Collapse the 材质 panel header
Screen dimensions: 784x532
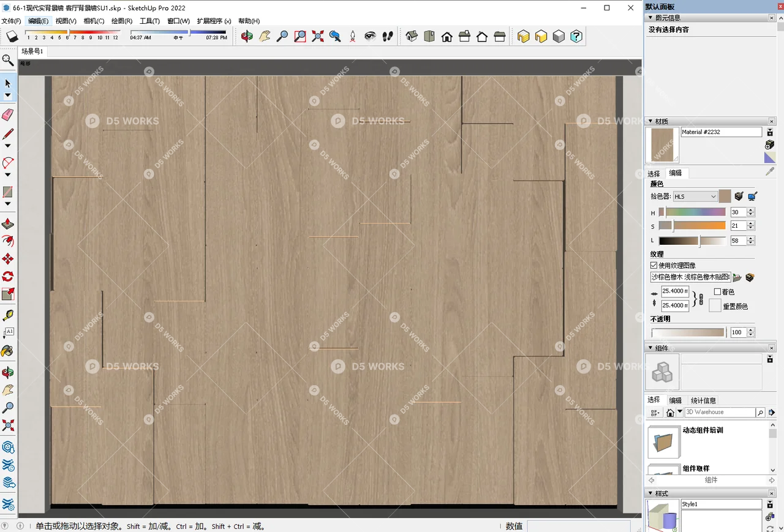650,121
